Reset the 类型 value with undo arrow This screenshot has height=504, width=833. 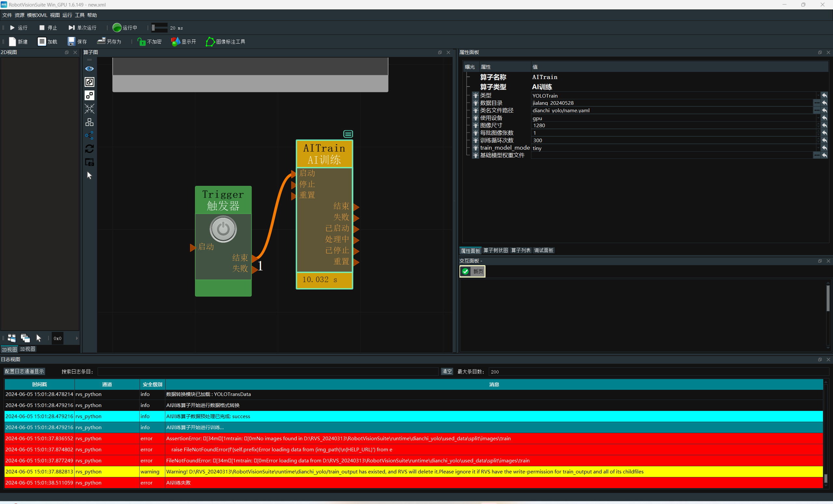coord(825,96)
